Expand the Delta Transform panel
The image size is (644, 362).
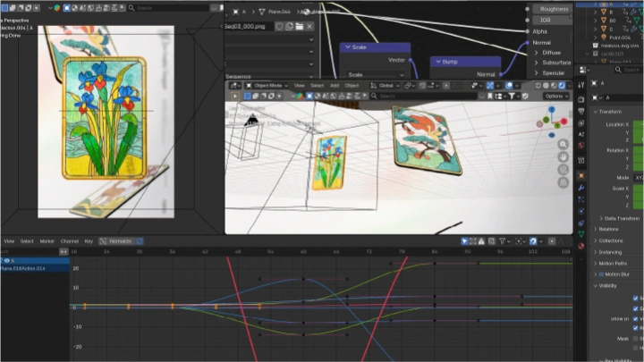coord(617,217)
